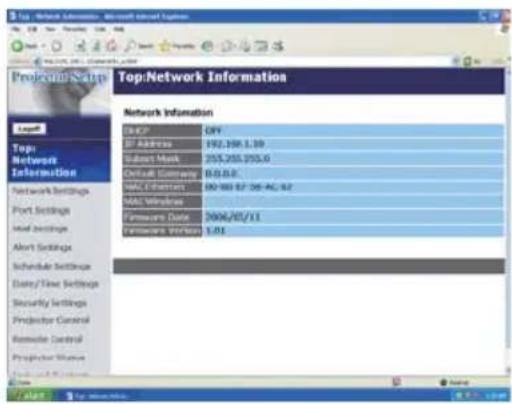Image resolution: width=512 pixels, height=404 pixels.
Task: Open the Help menu
Action: pyautogui.click(x=119, y=29)
